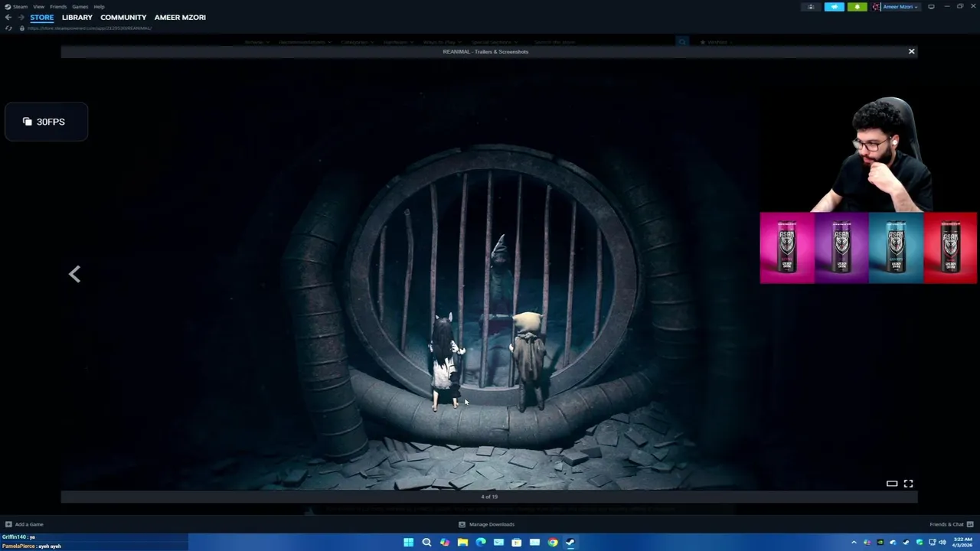Open Google Chrome from the taskbar
The image size is (980, 551).
[552, 543]
